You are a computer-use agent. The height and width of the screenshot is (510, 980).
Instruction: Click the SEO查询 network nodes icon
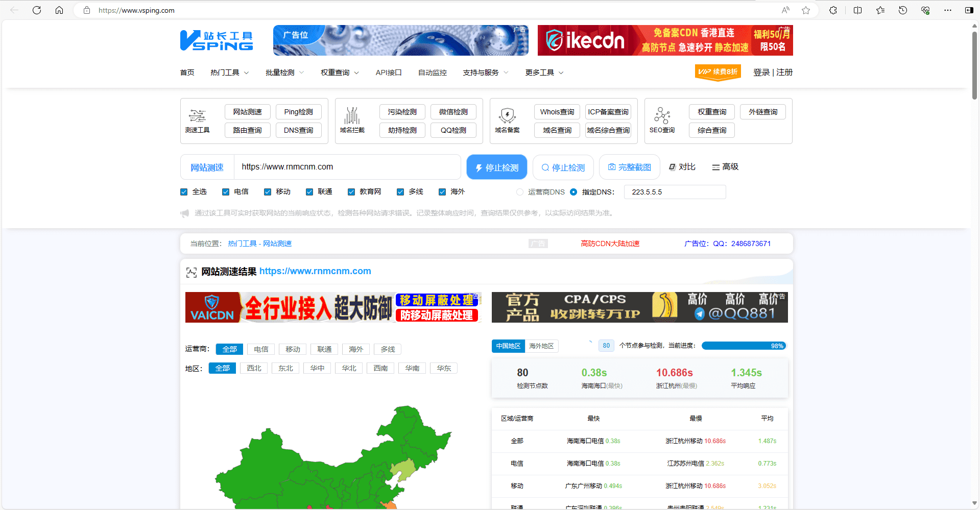pyautogui.click(x=662, y=116)
